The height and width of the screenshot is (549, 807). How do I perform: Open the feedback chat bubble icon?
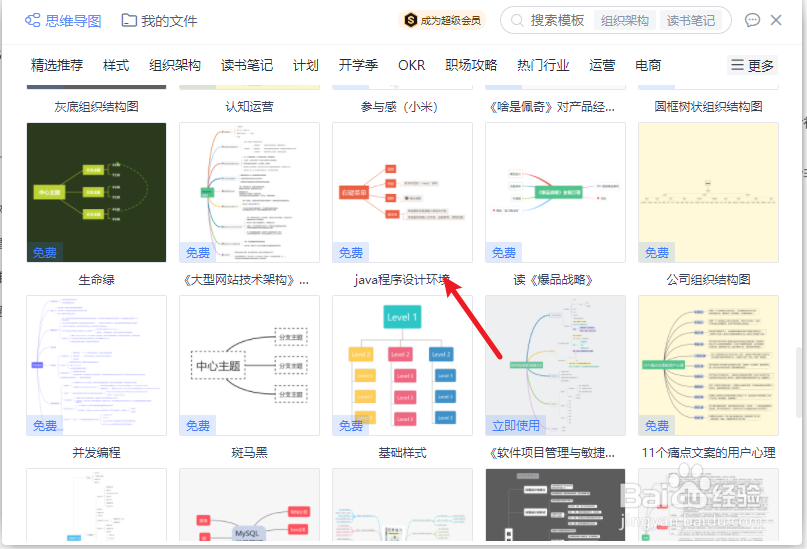[752, 20]
